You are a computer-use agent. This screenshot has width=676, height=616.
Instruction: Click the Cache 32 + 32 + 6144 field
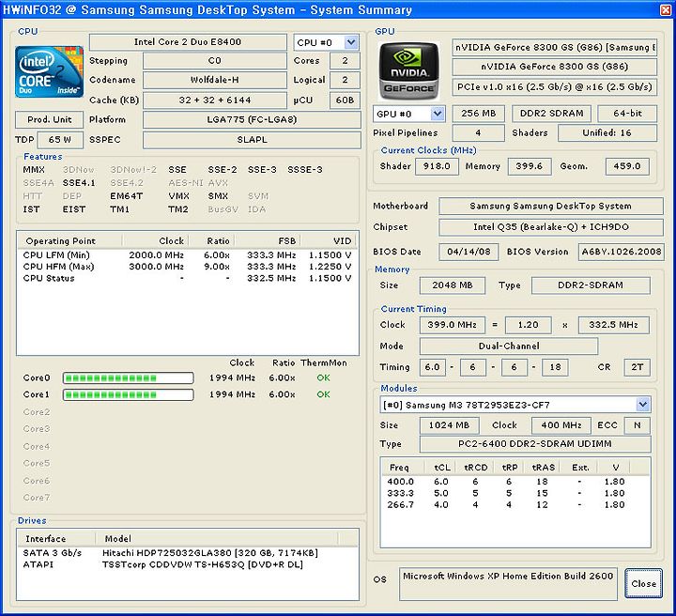(x=215, y=100)
